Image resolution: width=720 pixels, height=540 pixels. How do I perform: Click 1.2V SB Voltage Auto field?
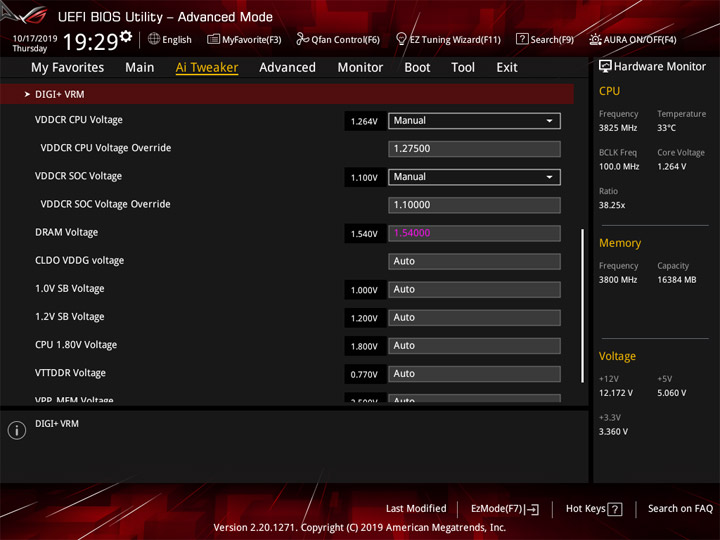pos(474,318)
